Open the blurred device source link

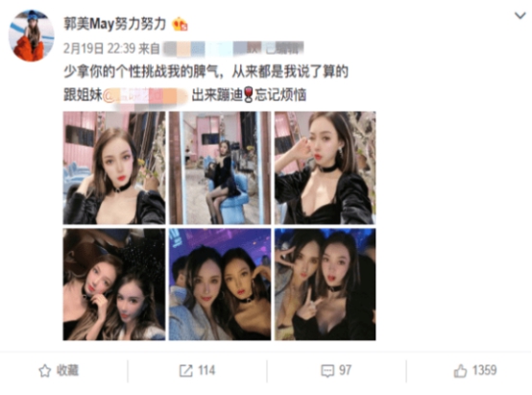point(233,49)
